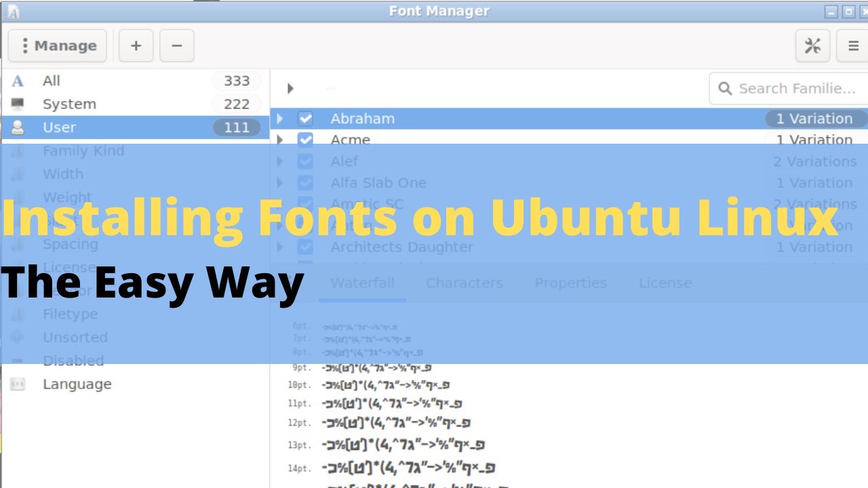Switch to the Characters tab
868x488 pixels.
(465, 283)
